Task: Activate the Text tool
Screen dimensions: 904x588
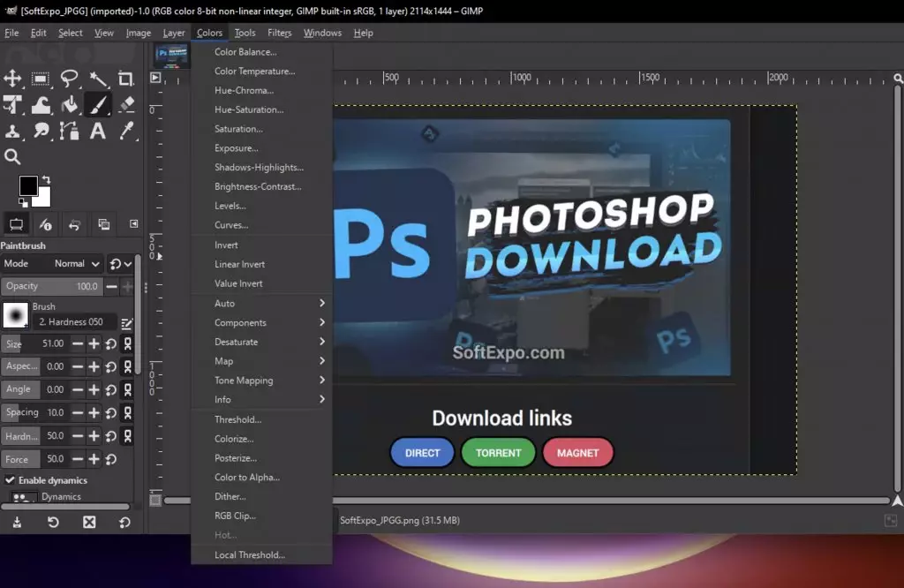Action: click(x=98, y=131)
